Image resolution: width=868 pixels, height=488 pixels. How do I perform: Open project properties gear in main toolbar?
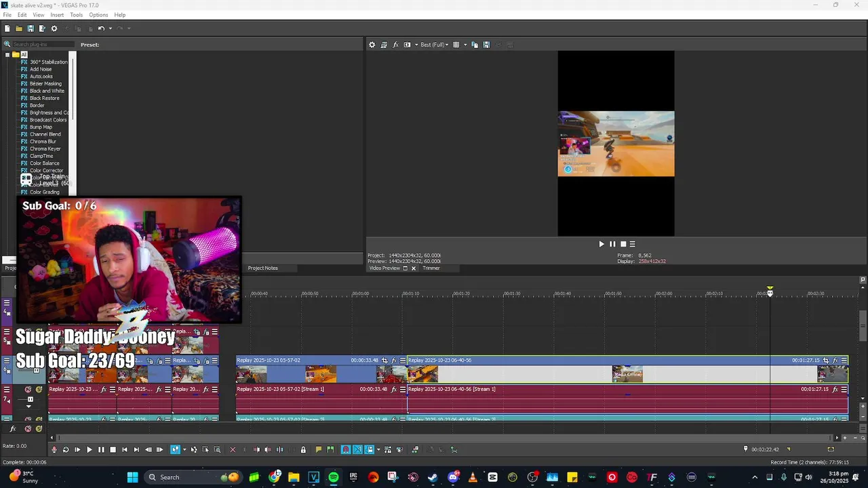tap(54, 28)
